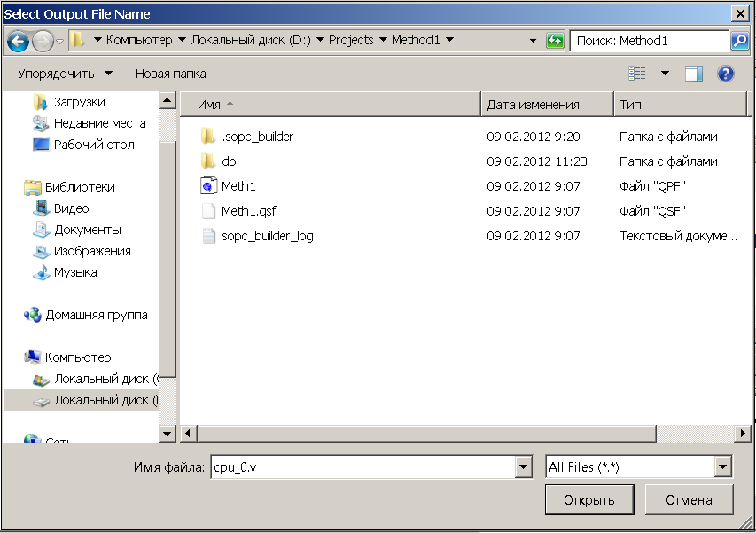
Task: Click the Тип column header
Action: point(681,105)
